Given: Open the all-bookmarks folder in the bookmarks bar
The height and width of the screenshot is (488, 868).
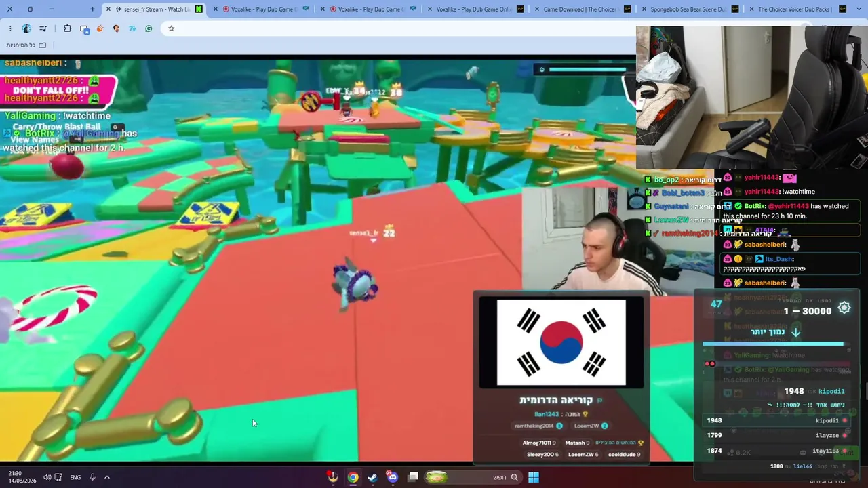Looking at the screenshot, I should point(26,45).
